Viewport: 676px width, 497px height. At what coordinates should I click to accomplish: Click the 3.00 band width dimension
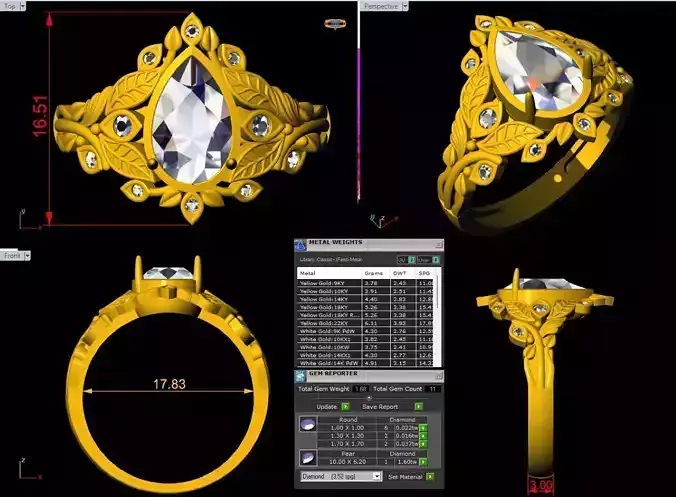541,485
